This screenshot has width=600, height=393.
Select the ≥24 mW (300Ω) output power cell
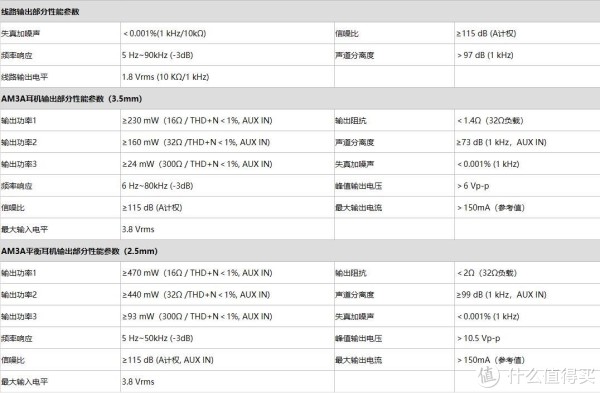[x=197, y=164]
